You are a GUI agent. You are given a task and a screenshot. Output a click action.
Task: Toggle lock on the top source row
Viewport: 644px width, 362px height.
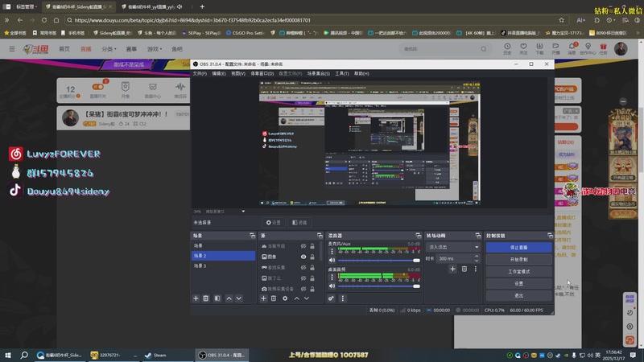[312, 246]
